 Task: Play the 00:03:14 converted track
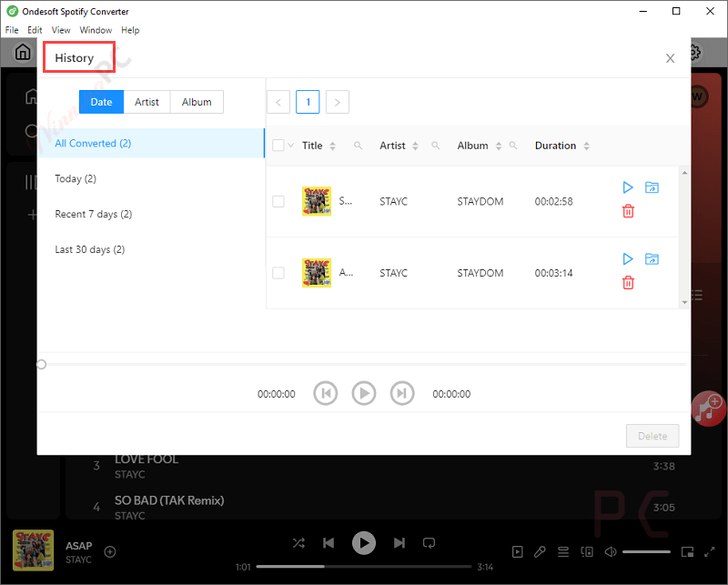(x=628, y=259)
